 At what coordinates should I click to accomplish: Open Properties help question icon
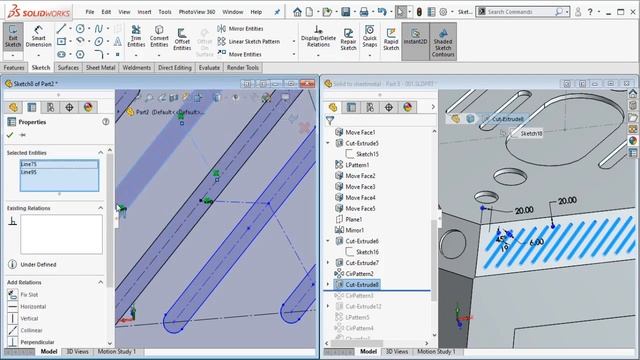point(106,122)
